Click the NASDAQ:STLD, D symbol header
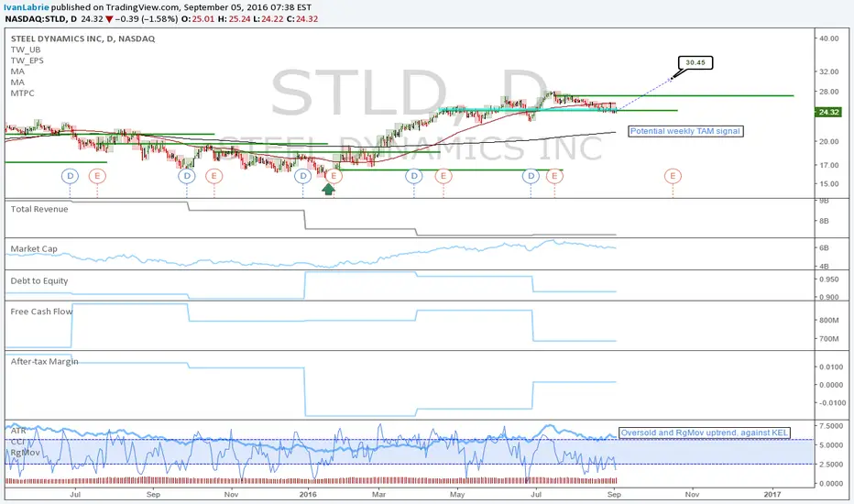Viewport: 854px width, 504px height. coord(41,19)
